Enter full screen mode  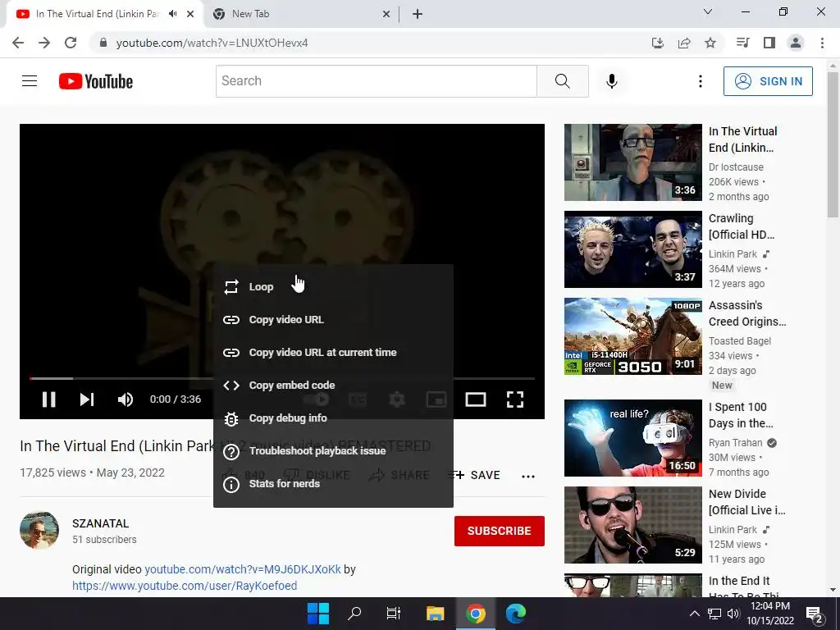point(515,399)
